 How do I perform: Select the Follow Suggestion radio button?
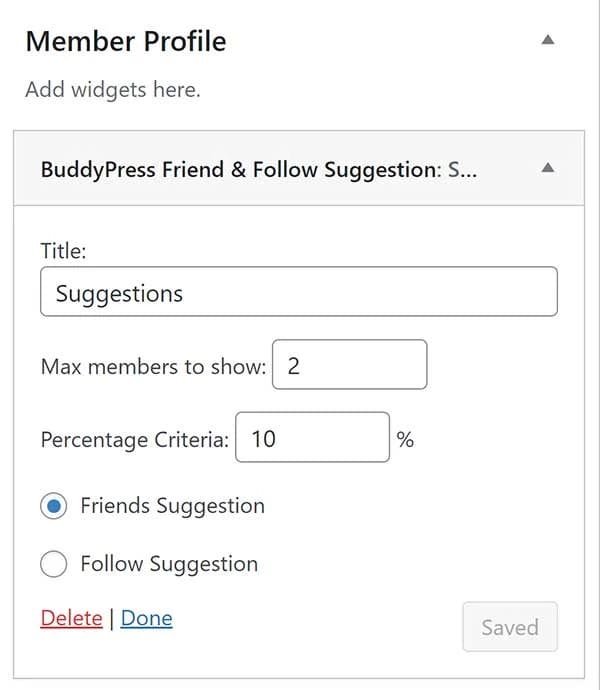click(x=55, y=564)
